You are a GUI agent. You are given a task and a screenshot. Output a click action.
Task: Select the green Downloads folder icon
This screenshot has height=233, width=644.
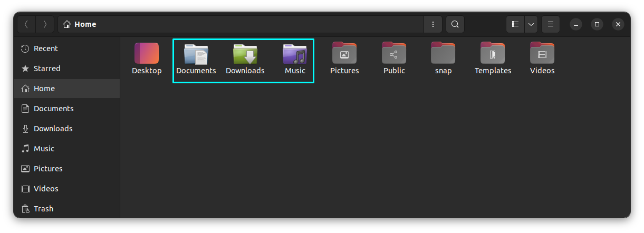click(245, 54)
